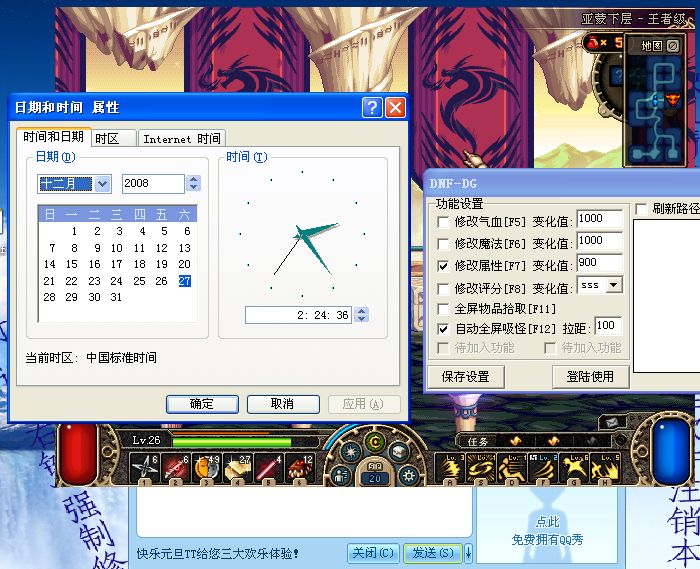Click the blue MP orb

[x=671, y=452]
